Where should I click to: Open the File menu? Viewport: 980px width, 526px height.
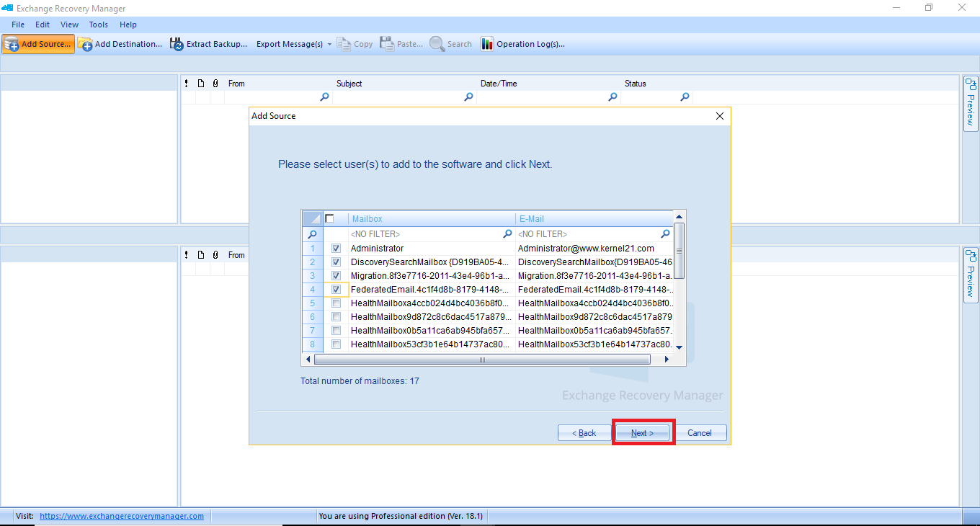18,24
